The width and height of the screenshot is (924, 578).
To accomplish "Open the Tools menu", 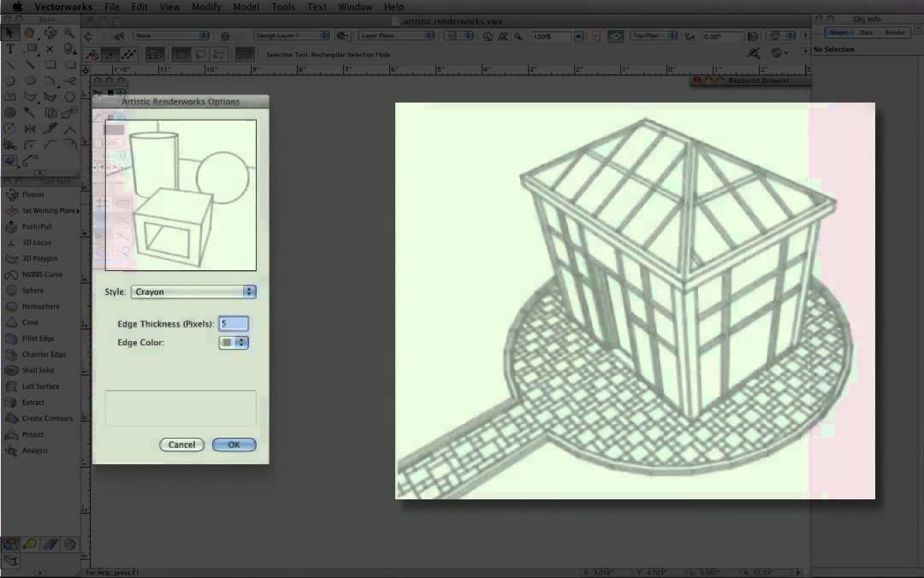I will coord(283,7).
